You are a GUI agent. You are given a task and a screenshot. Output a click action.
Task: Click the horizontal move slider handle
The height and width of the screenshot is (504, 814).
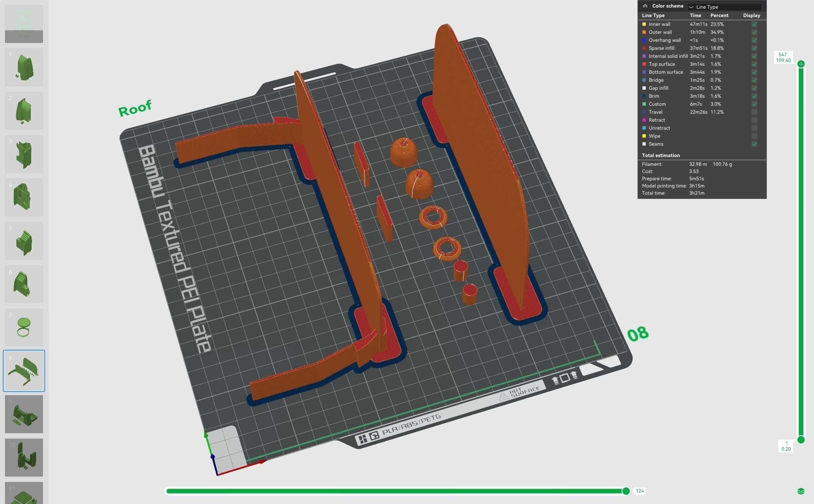[x=626, y=491]
